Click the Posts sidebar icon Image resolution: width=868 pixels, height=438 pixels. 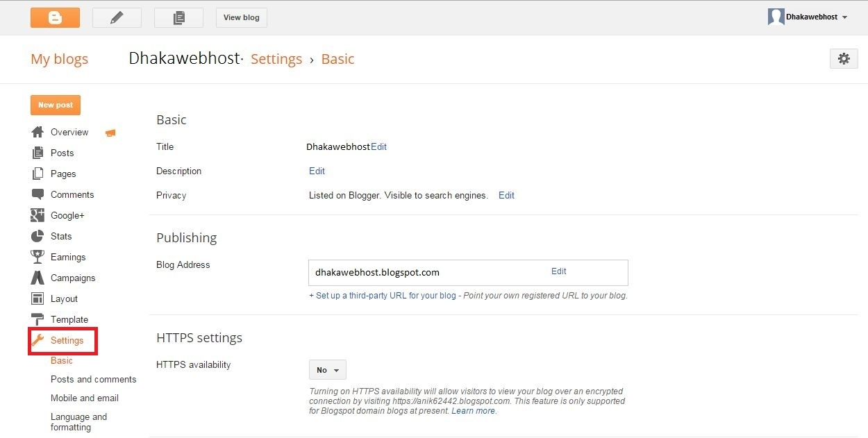[x=37, y=153]
